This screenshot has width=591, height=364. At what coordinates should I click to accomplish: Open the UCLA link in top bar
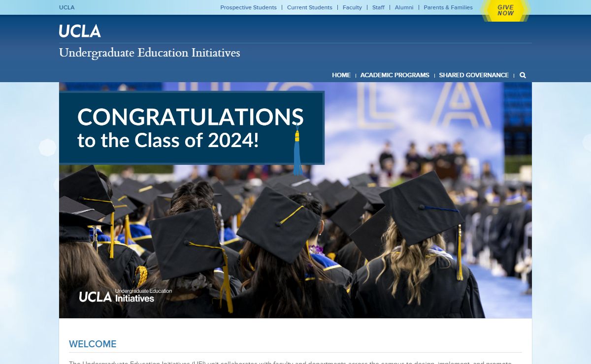(67, 7)
